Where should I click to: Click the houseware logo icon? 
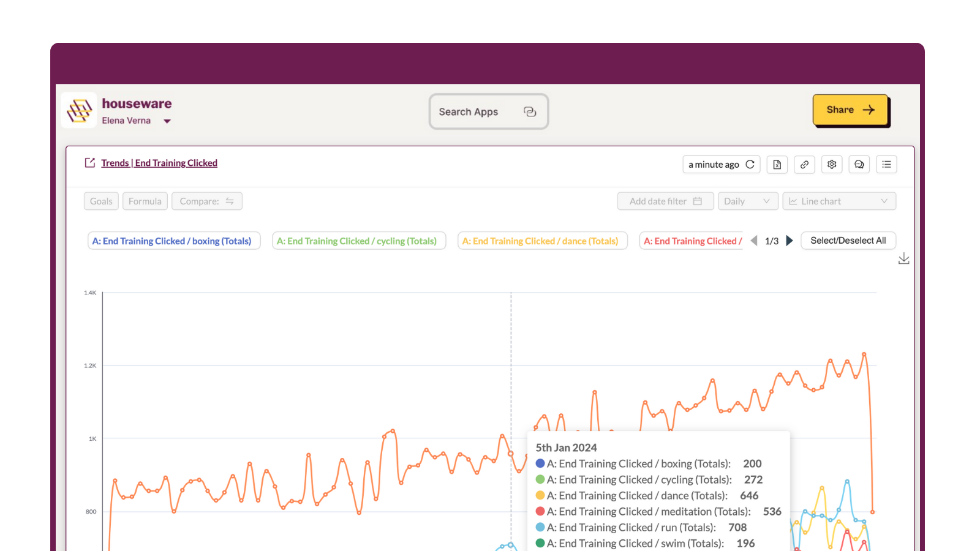(79, 110)
